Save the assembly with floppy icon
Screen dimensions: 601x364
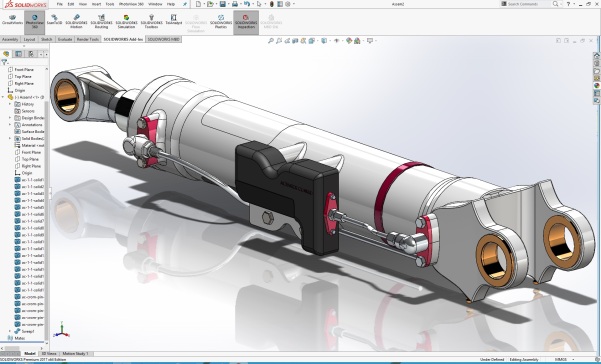[223, 4]
